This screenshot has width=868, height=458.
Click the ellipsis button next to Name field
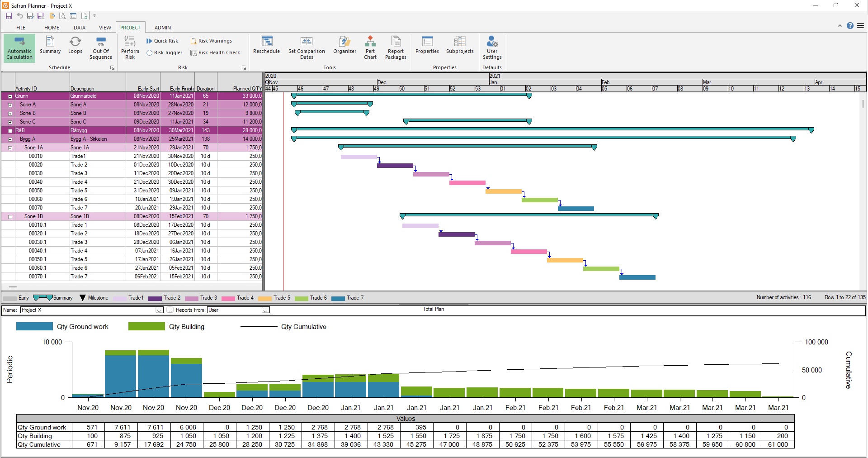(170, 310)
